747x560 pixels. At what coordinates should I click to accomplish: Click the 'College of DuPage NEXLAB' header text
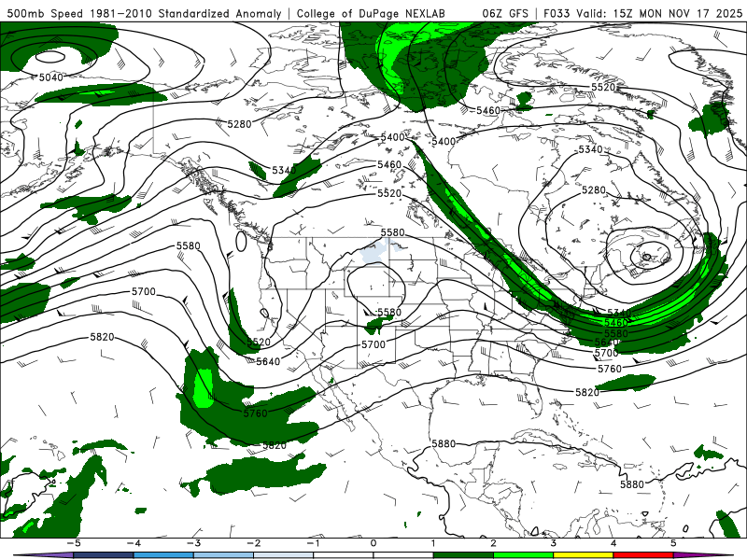click(x=371, y=13)
